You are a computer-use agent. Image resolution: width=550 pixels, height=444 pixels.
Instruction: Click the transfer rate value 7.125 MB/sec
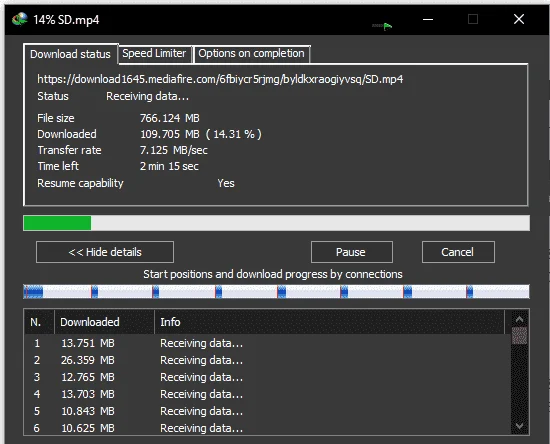[174, 150]
